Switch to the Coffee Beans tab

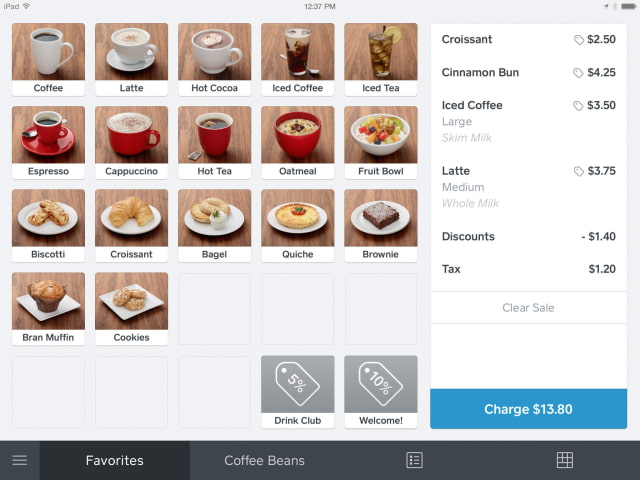click(x=264, y=460)
